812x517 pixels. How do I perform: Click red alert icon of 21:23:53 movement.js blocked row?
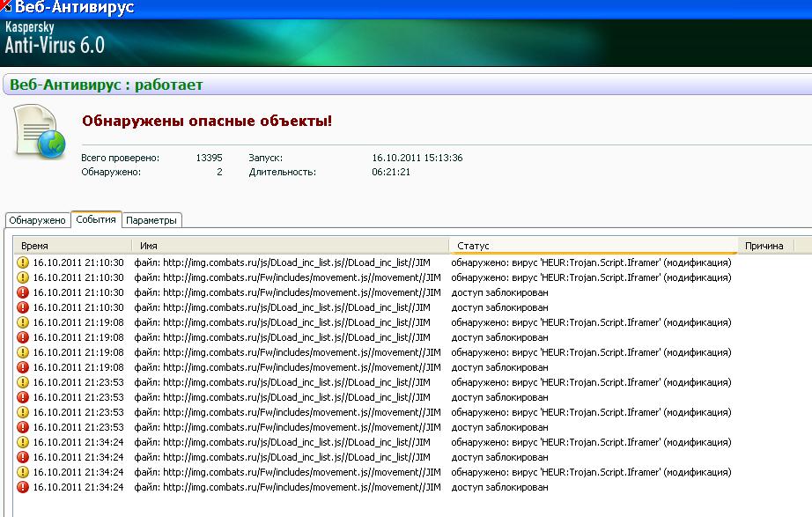click(23, 428)
